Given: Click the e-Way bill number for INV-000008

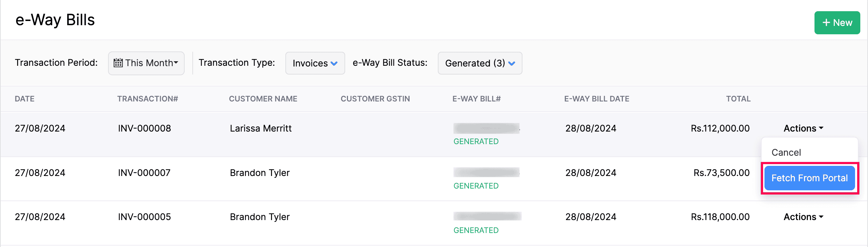Looking at the screenshot, I should tap(486, 128).
